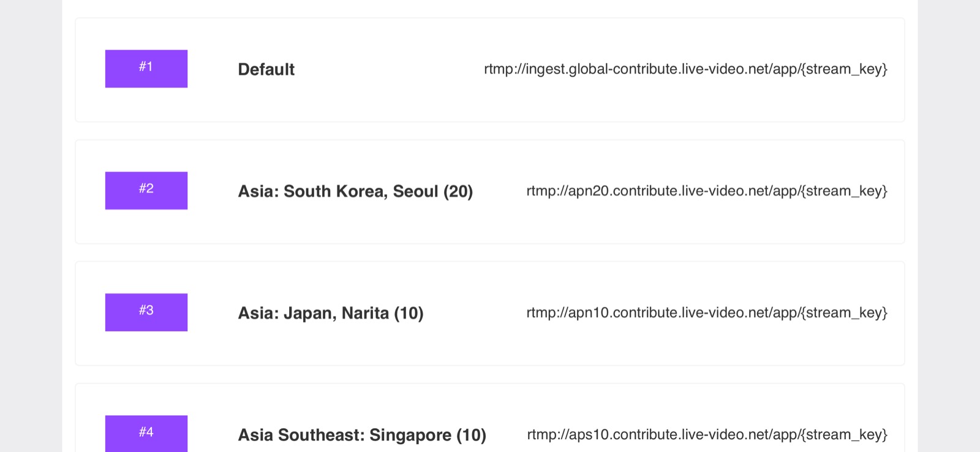Viewport: 980px width, 452px height.
Task: Click the purple #4 badge
Action: point(146,434)
